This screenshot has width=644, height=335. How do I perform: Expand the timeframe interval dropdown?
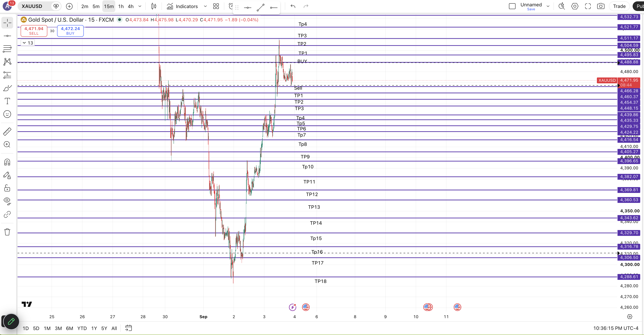tap(140, 6)
